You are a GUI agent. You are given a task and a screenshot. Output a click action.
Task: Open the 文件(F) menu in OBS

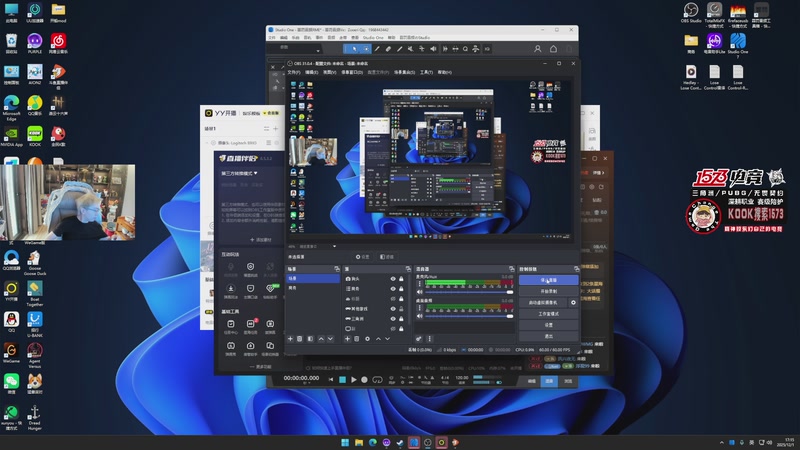point(293,72)
